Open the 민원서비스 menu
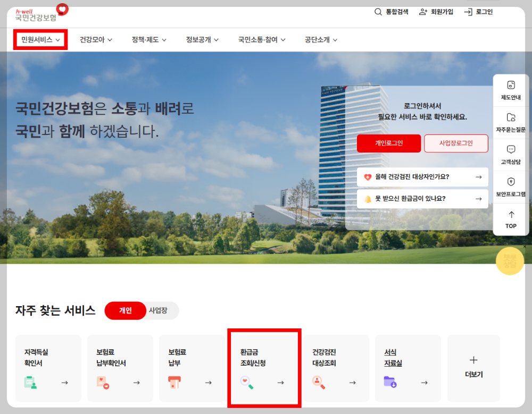Image resolution: width=532 pixels, height=414 pixels. coord(40,39)
